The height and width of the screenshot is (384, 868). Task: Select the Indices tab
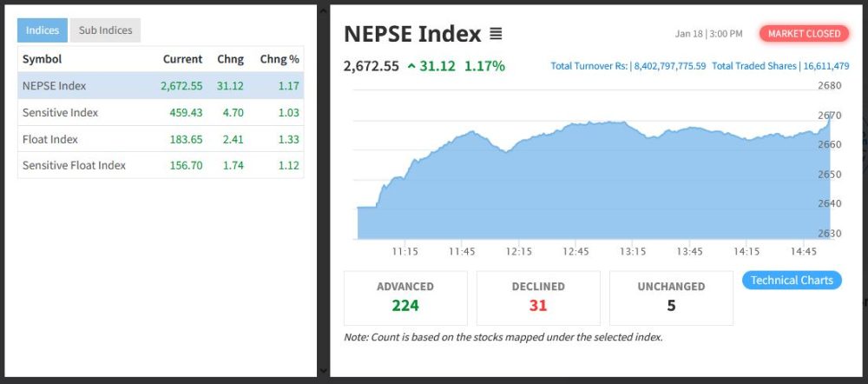click(x=42, y=30)
